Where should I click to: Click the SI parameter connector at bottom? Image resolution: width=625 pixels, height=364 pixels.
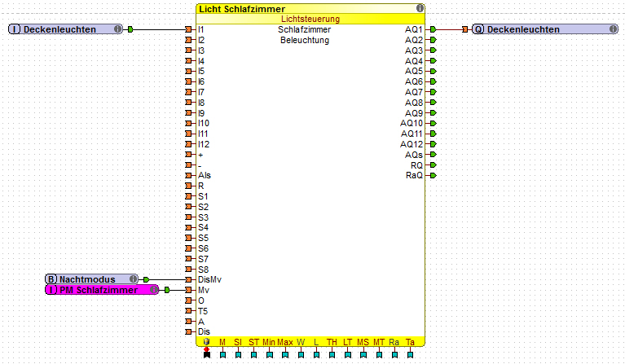[x=239, y=354]
